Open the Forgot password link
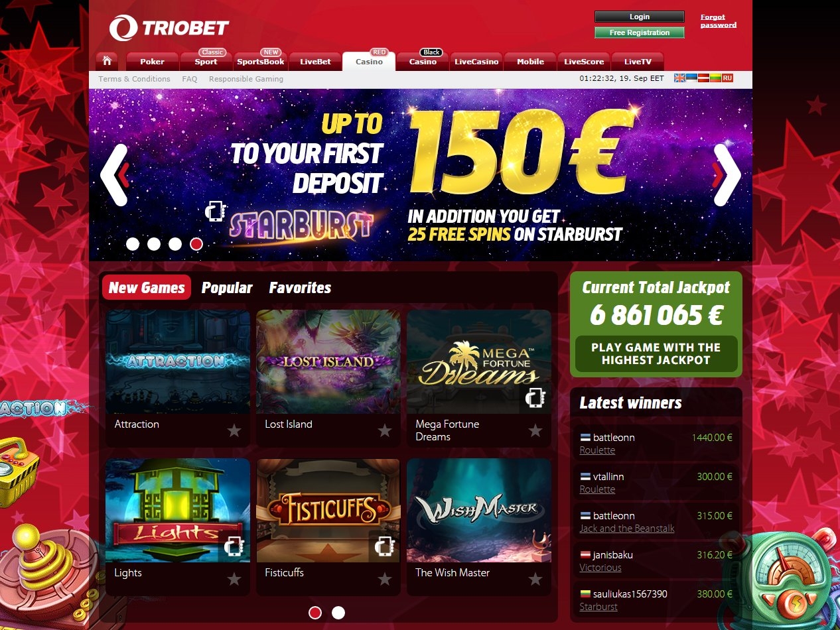The width and height of the screenshot is (840, 630). point(719,21)
